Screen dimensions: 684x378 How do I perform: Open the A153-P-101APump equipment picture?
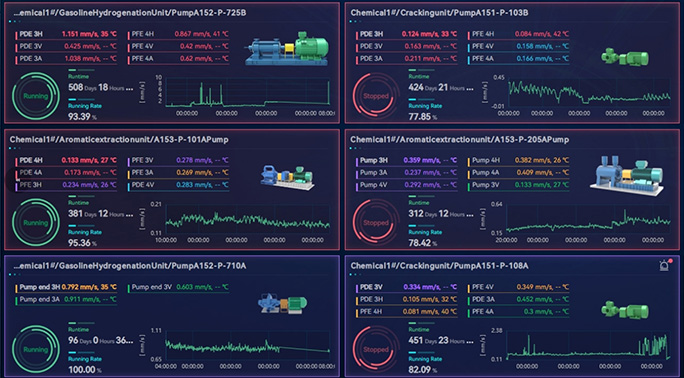[287, 177]
